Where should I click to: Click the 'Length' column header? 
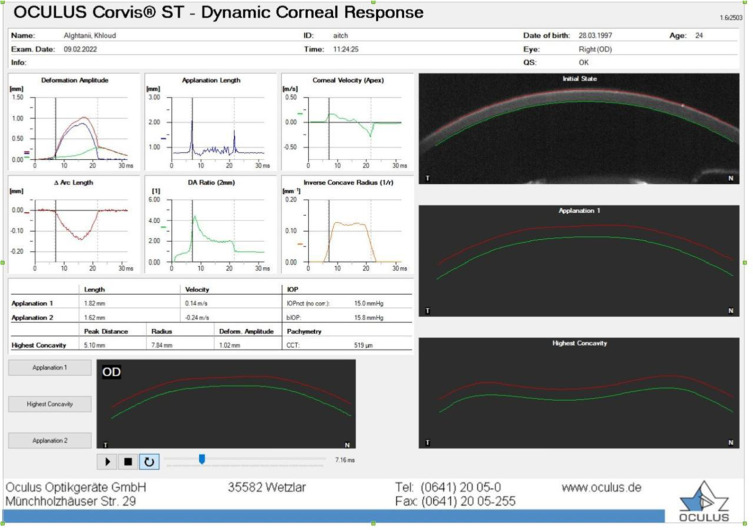(x=94, y=289)
